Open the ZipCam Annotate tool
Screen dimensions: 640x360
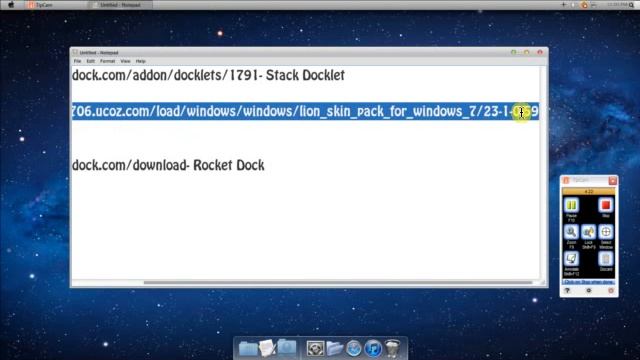[x=571, y=258]
